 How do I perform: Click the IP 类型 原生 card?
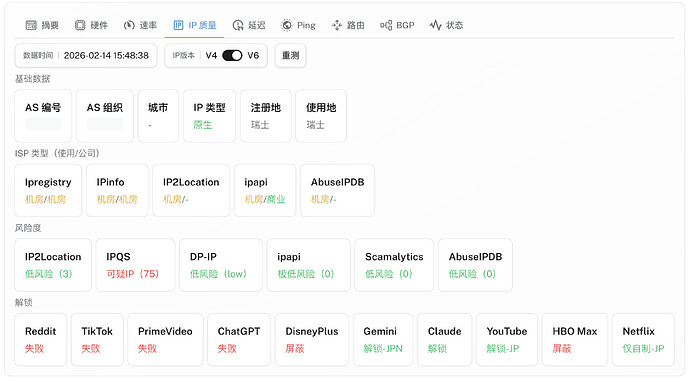[x=209, y=116]
